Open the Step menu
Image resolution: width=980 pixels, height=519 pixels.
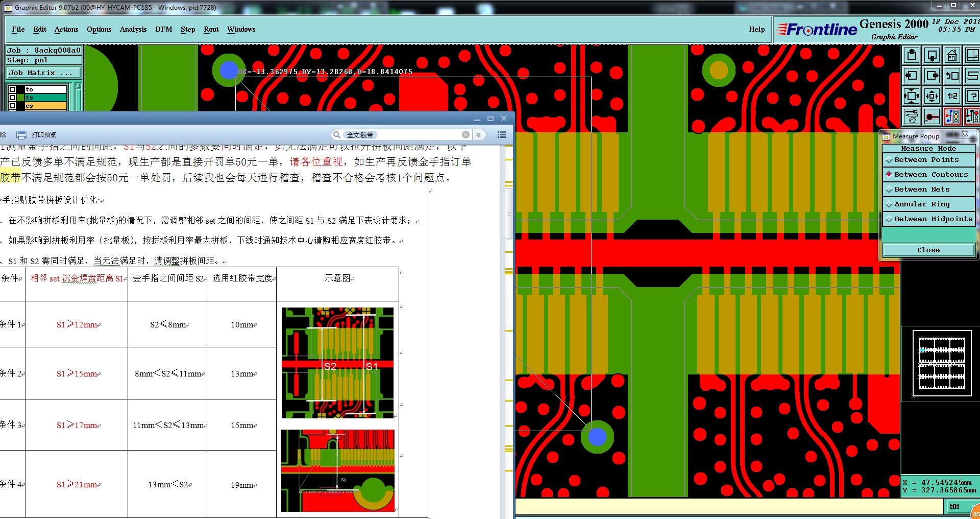click(x=188, y=29)
